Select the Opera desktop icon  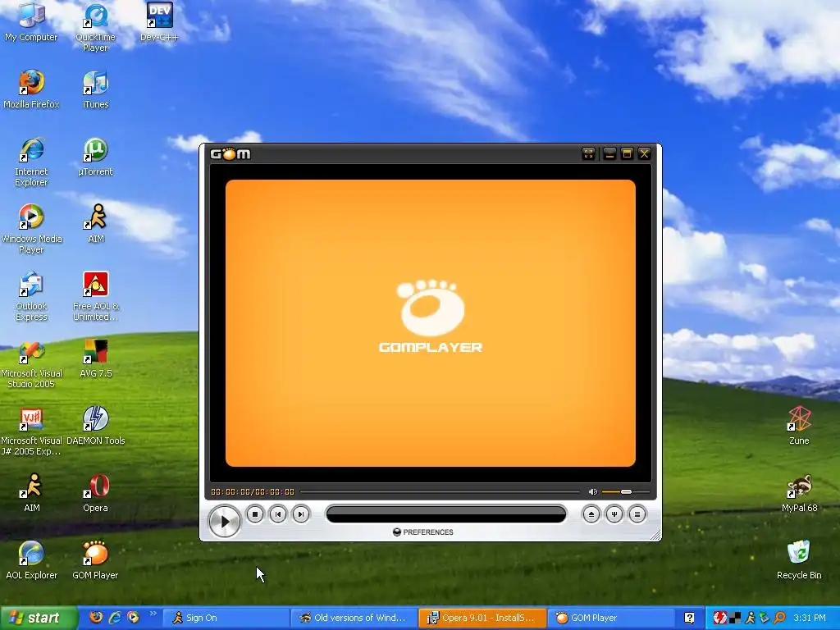point(95,493)
